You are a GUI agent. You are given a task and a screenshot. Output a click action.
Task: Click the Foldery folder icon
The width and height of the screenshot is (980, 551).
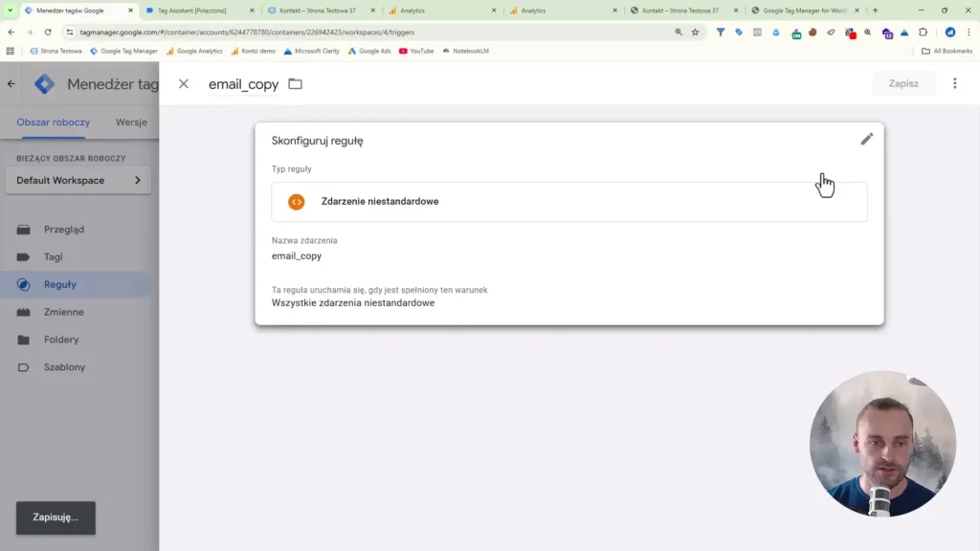23,340
